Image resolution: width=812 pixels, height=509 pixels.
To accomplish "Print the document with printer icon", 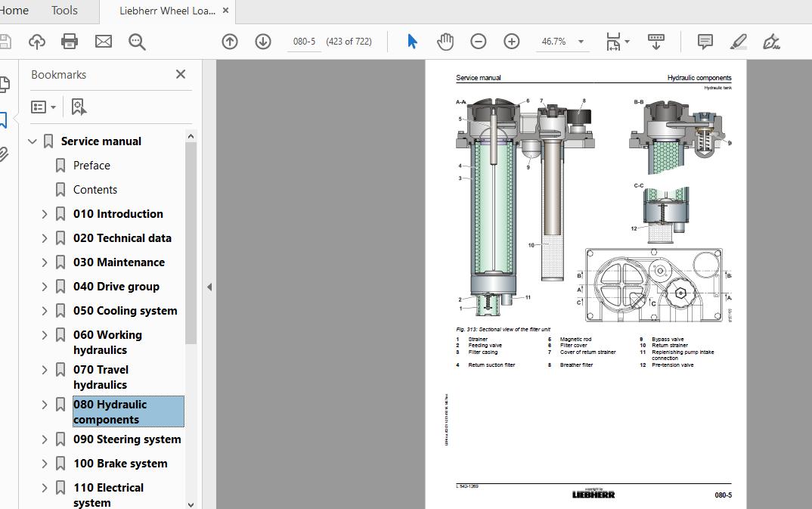I will click(70, 42).
